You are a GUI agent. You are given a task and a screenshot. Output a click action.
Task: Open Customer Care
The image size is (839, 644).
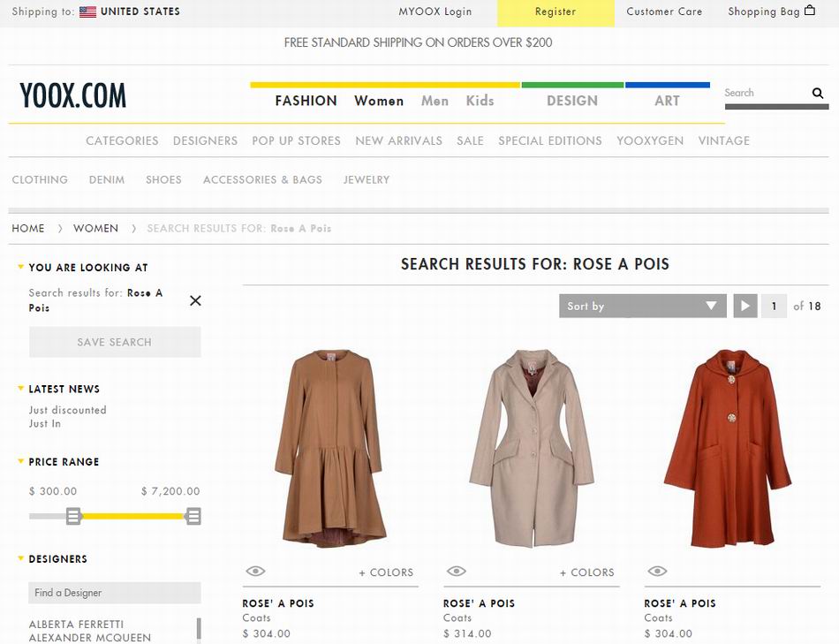tap(664, 11)
